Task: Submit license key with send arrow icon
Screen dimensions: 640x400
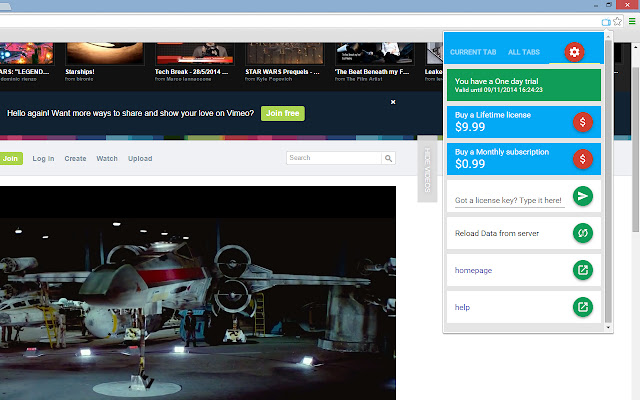Action: [x=583, y=196]
